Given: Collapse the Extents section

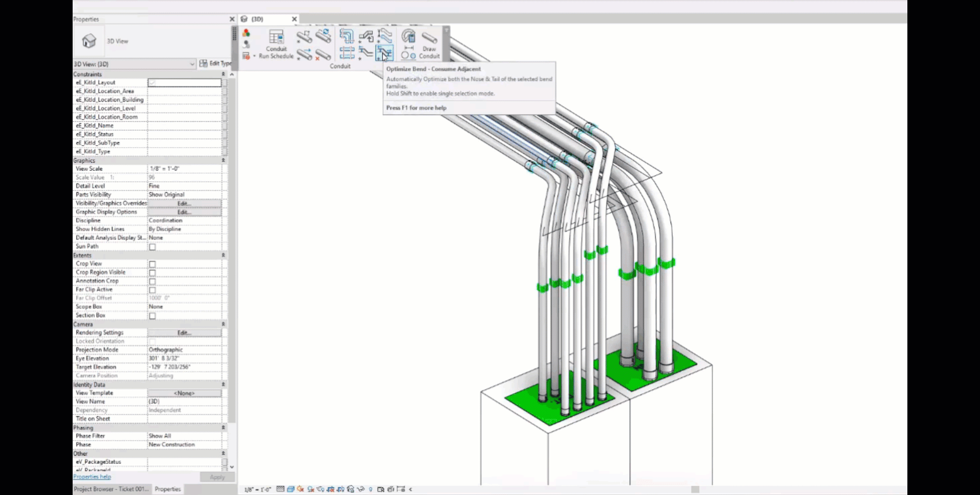Looking at the screenshot, I should (x=223, y=255).
